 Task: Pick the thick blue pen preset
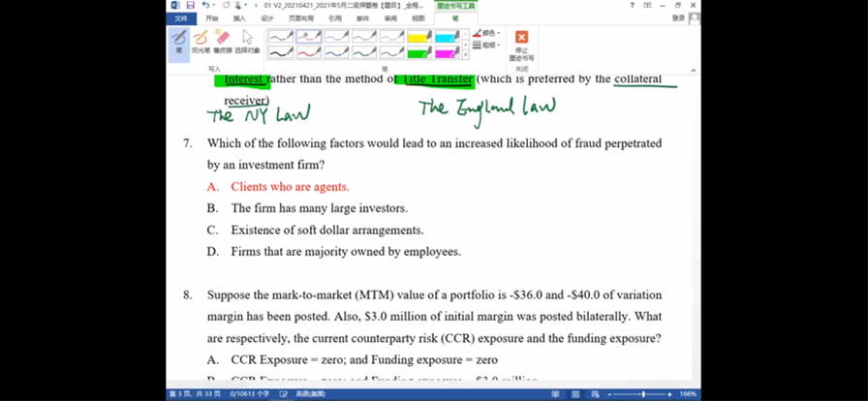[336, 52]
